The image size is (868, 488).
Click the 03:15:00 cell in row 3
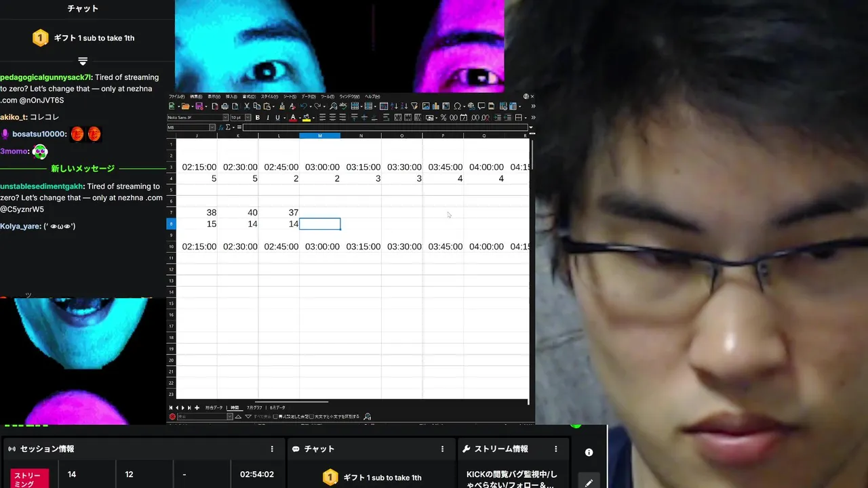pos(361,167)
